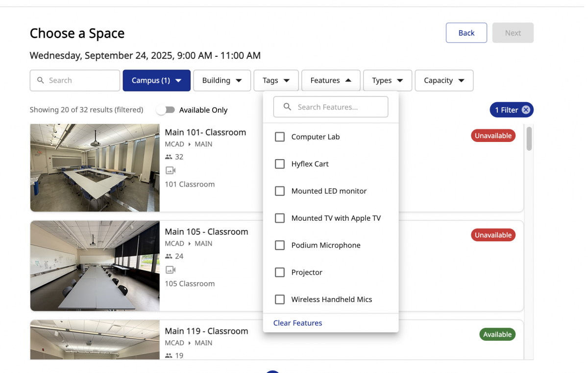Viewport: 588px width, 373px height.
Task: Click the capacity people icon for Main 119
Action: point(169,356)
